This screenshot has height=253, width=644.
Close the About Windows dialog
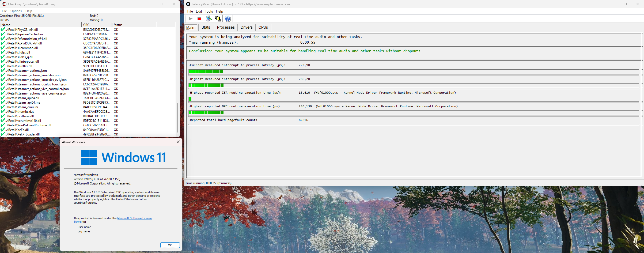point(178,142)
